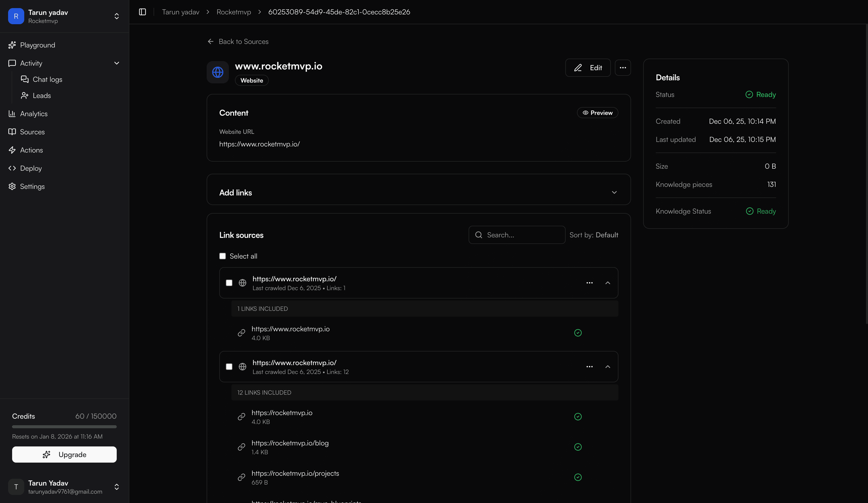
Task: Toggle the sidebar panel icon
Action: point(142,12)
